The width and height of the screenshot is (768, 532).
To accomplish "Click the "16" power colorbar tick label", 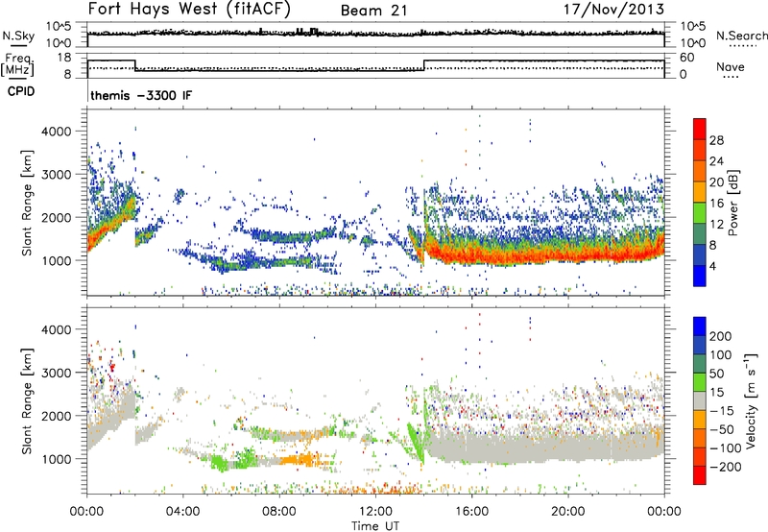I will [716, 204].
